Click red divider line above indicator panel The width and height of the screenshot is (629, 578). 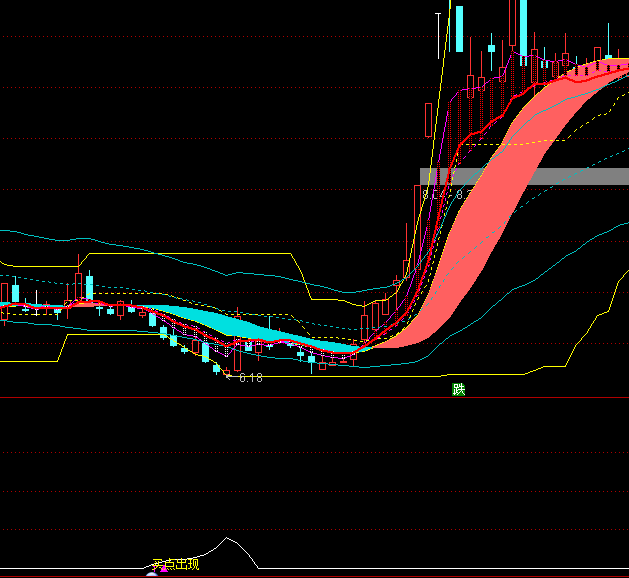pyautogui.click(x=300, y=398)
